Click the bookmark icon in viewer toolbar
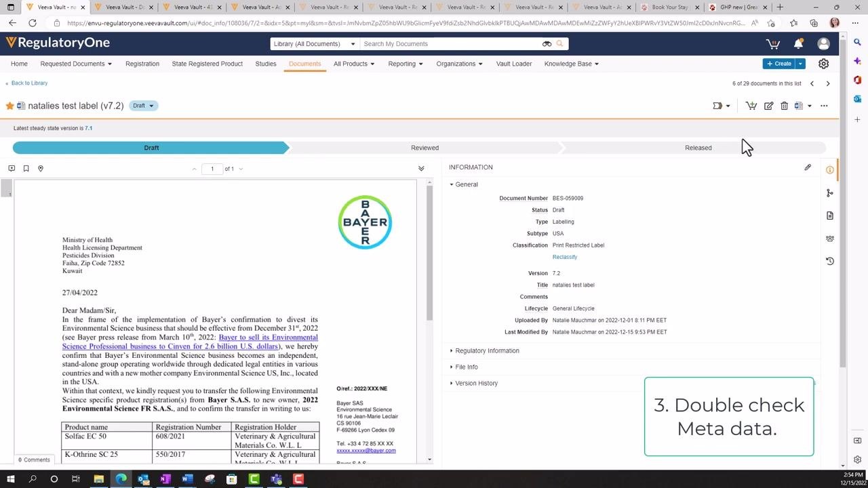The image size is (868, 488). click(26, 168)
